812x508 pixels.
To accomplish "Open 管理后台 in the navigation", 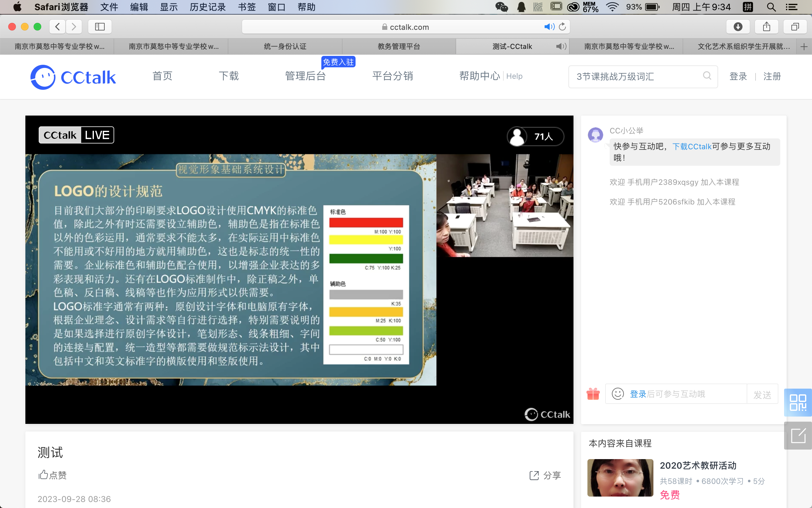I will point(305,76).
